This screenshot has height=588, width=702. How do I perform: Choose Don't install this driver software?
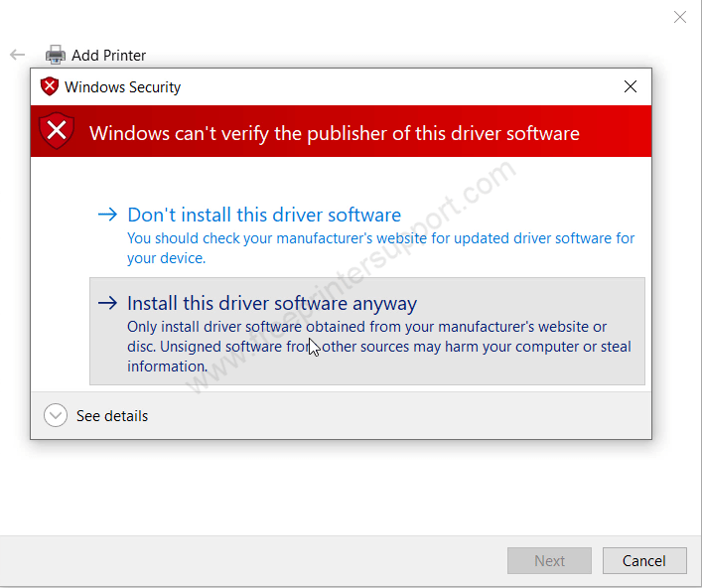pyautogui.click(x=367, y=234)
